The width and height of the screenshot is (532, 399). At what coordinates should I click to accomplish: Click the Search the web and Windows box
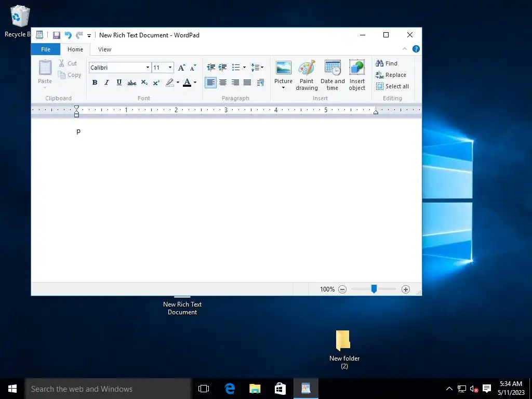pyautogui.click(x=108, y=389)
